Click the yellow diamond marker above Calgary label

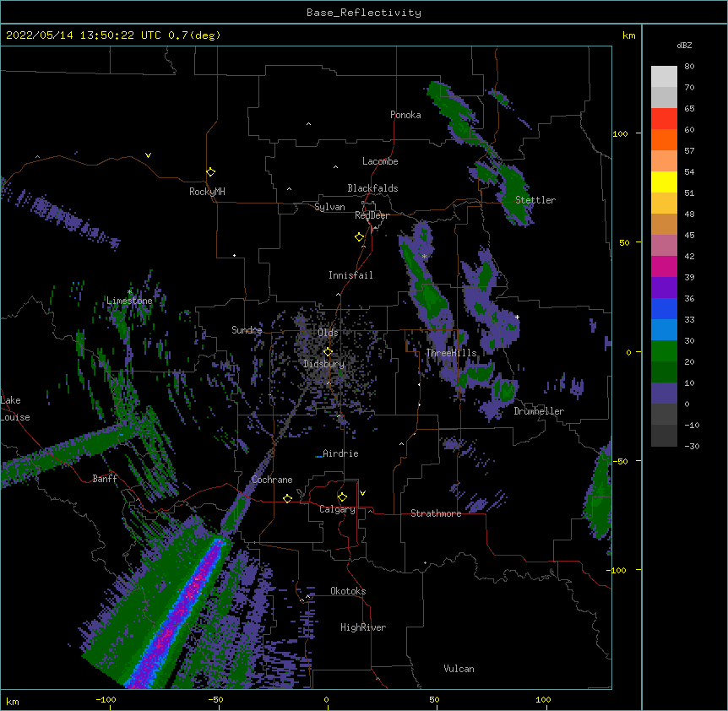tap(342, 497)
